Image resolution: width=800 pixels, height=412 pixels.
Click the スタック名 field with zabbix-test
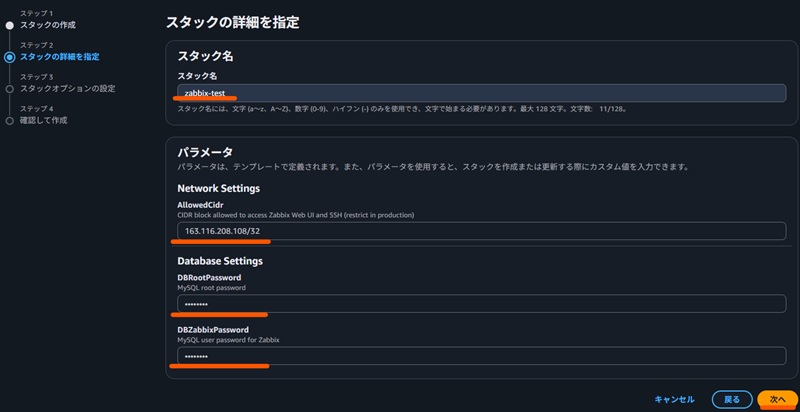pyautogui.click(x=482, y=93)
